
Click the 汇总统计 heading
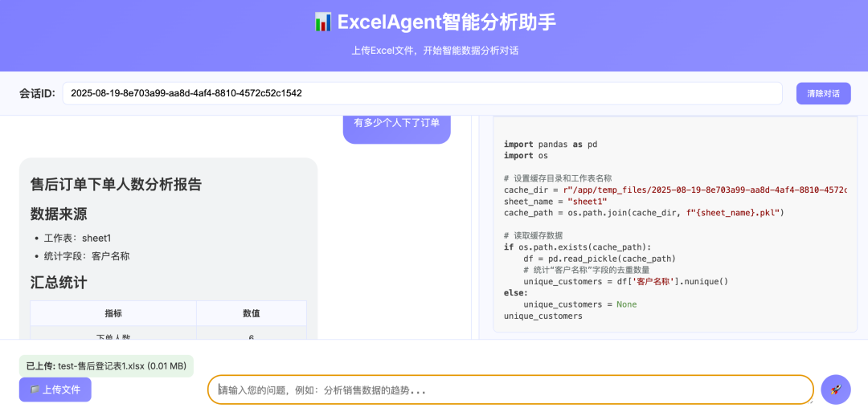(x=59, y=283)
